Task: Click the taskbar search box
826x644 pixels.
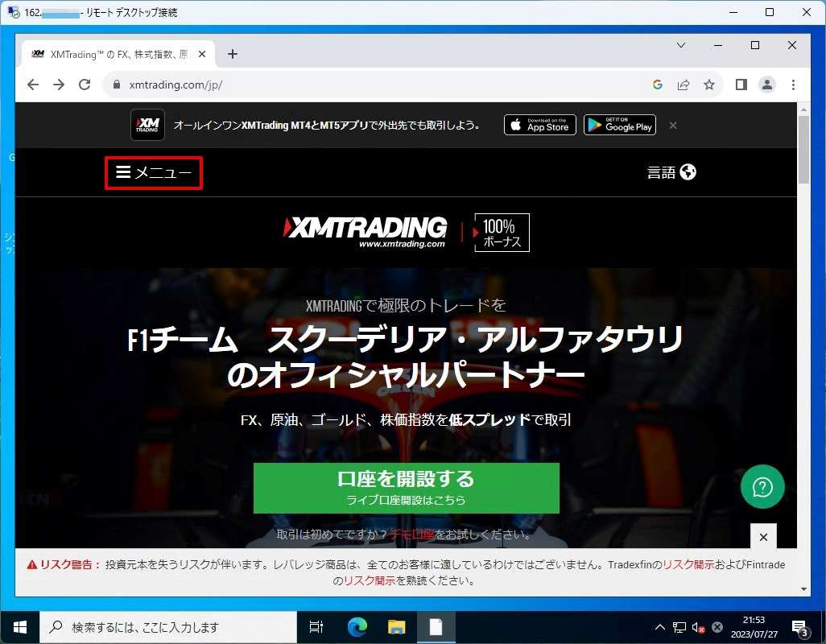Action: (168, 627)
